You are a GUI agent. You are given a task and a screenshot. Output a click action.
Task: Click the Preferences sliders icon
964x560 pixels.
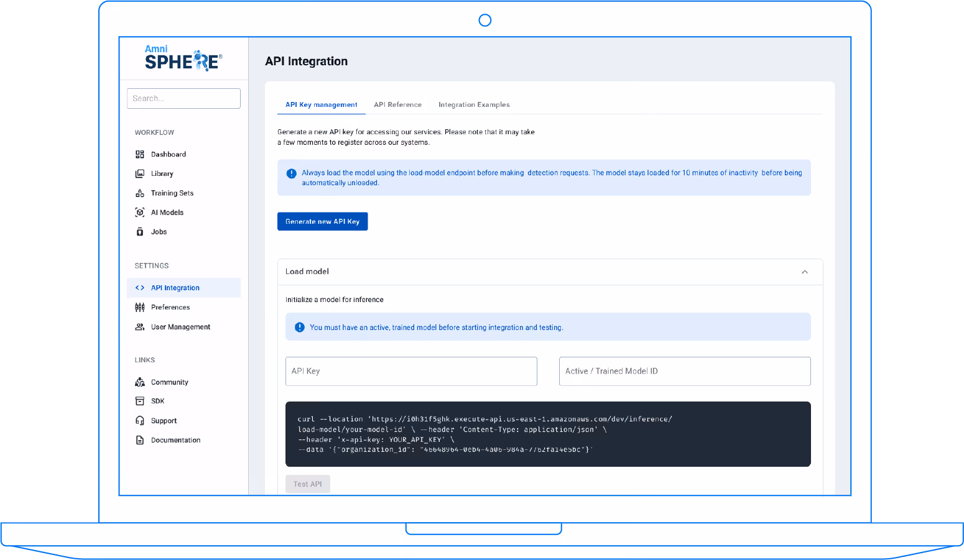point(140,307)
